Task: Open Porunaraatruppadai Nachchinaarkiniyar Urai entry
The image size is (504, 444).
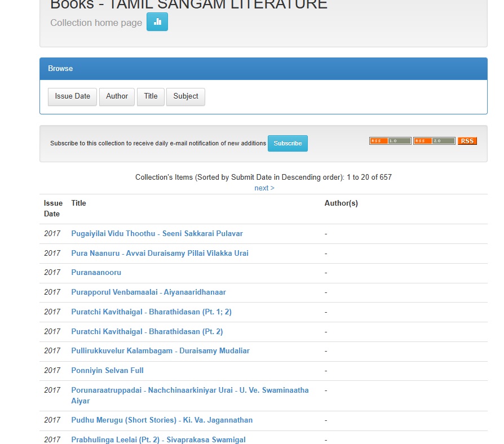Action: (189, 390)
